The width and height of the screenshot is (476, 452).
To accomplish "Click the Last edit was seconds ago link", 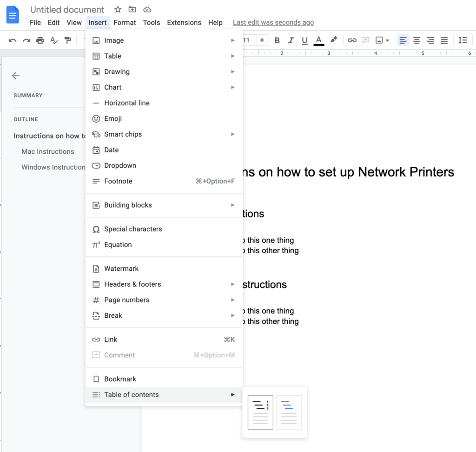I will (x=273, y=22).
